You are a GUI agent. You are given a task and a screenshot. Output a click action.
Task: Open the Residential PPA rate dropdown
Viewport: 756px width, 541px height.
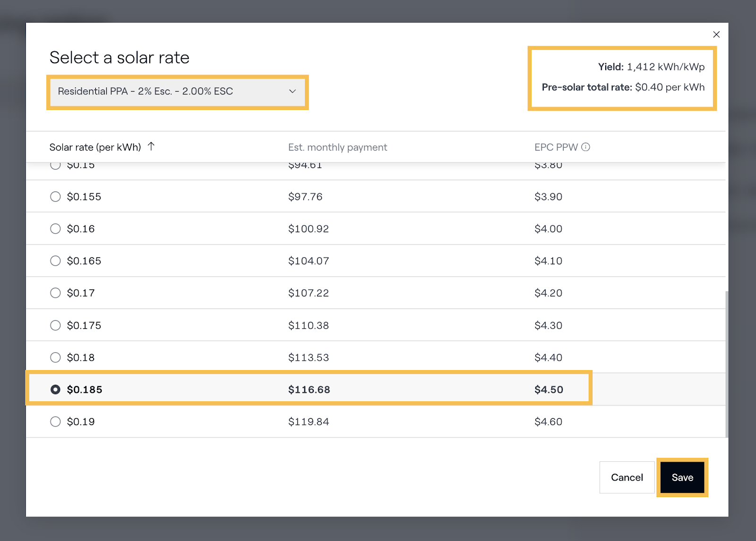[177, 92]
